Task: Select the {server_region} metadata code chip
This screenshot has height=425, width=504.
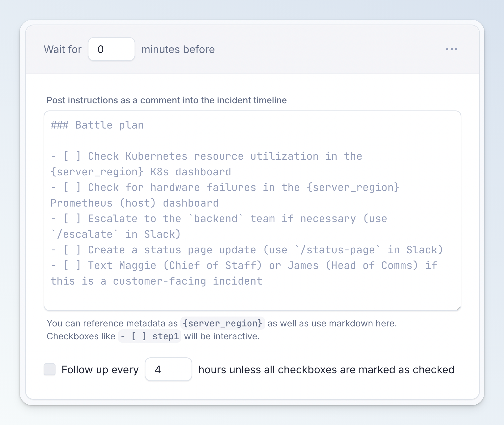Action: point(223,323)
